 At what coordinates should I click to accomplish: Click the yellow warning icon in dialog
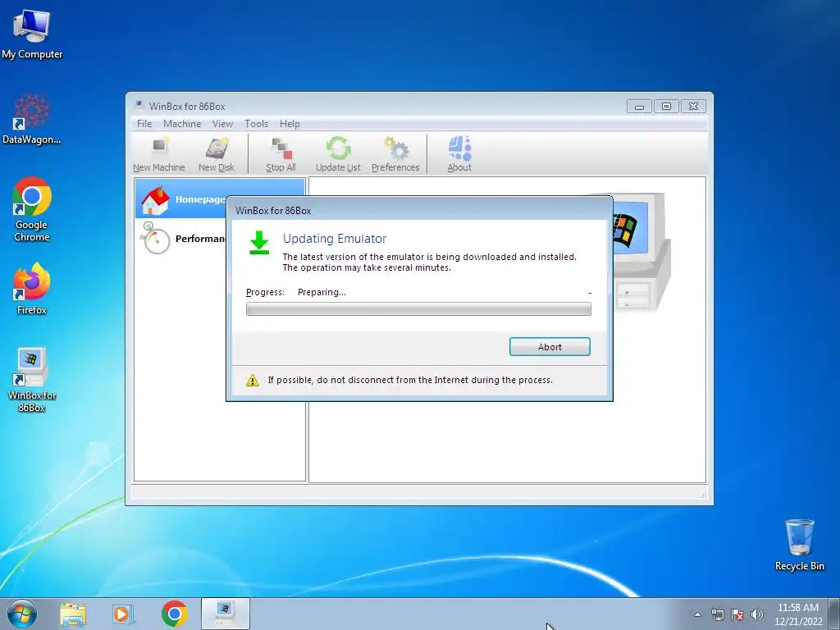pos(253,381)
